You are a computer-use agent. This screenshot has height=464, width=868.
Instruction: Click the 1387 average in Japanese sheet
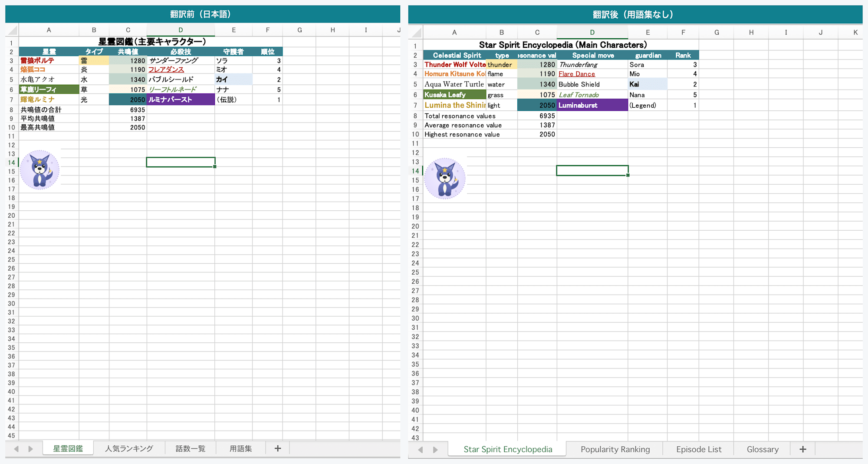(128, 119)
